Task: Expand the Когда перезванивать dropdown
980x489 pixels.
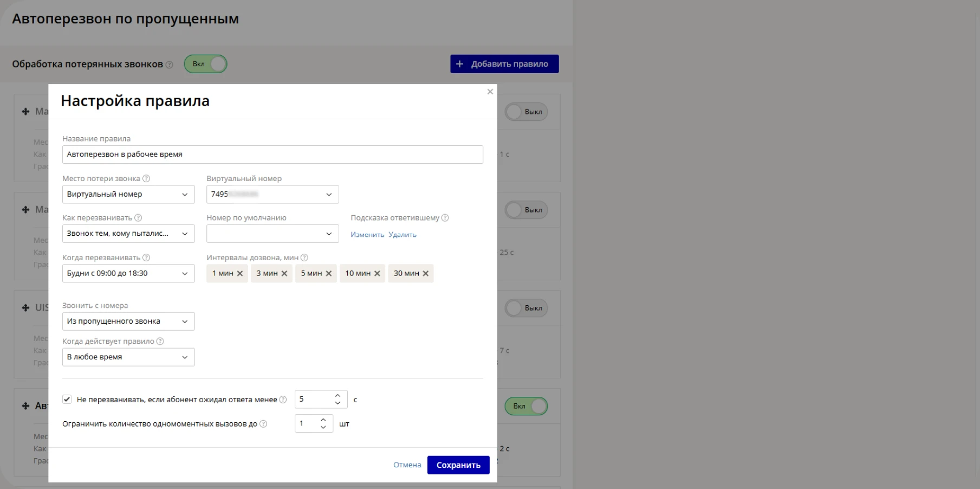Action: click(128, 274)
